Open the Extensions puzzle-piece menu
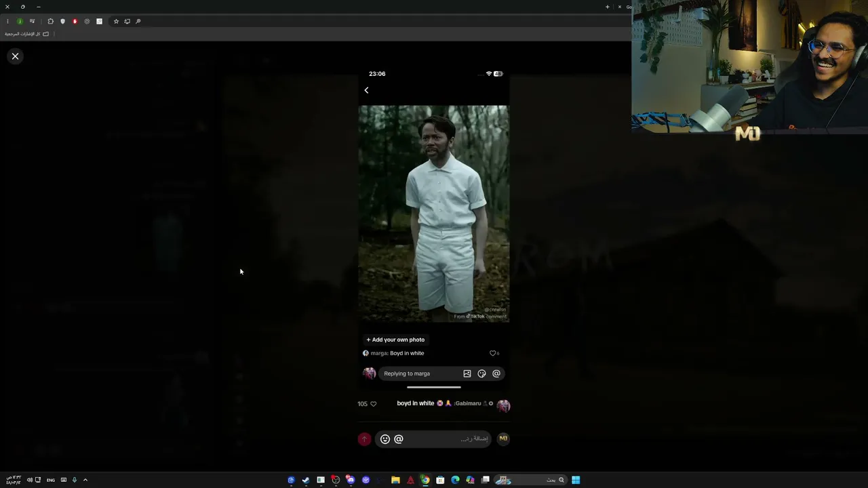The width and height of the screenshot is (868, 488). coord(50,21)
